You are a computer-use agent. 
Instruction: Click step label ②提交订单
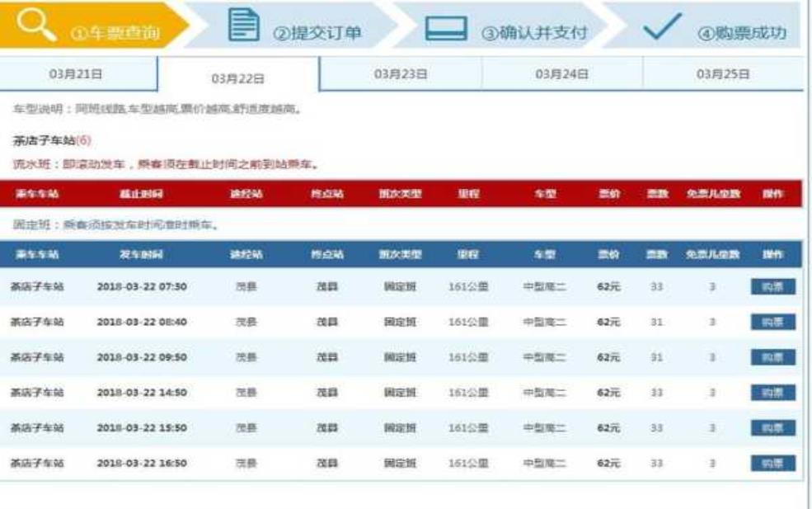tap(317, 33)
